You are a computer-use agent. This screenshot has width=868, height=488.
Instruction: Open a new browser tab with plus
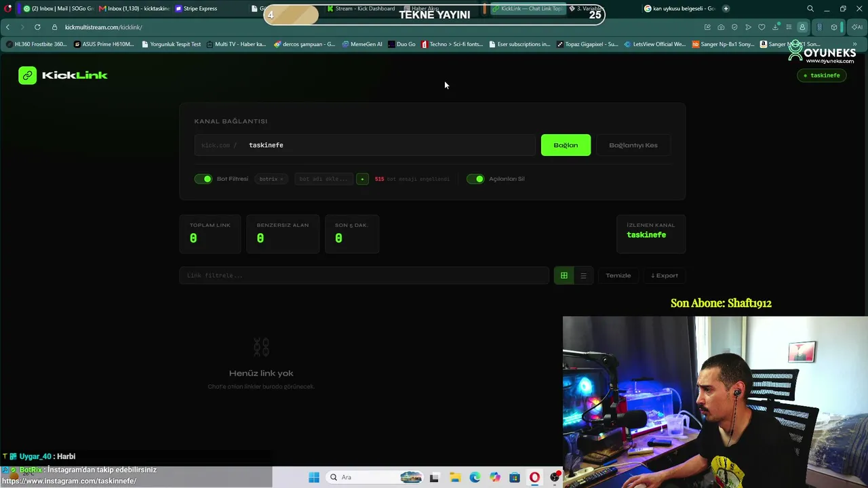[x=726, y=9]
